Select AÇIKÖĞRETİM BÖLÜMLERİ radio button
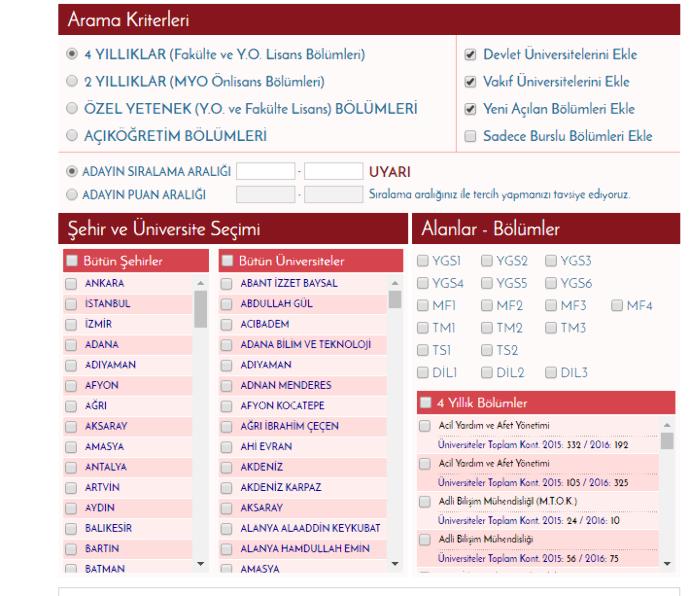The width and height of the screenshot is (690, 596). (72, 136)
